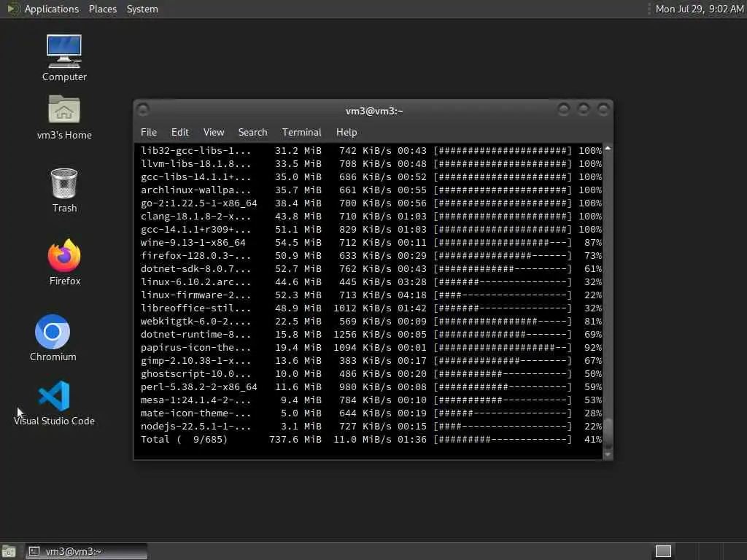Launch Chromium from the desktop
The width and height of the screenshot is (747, 560).
coord(53,338)
